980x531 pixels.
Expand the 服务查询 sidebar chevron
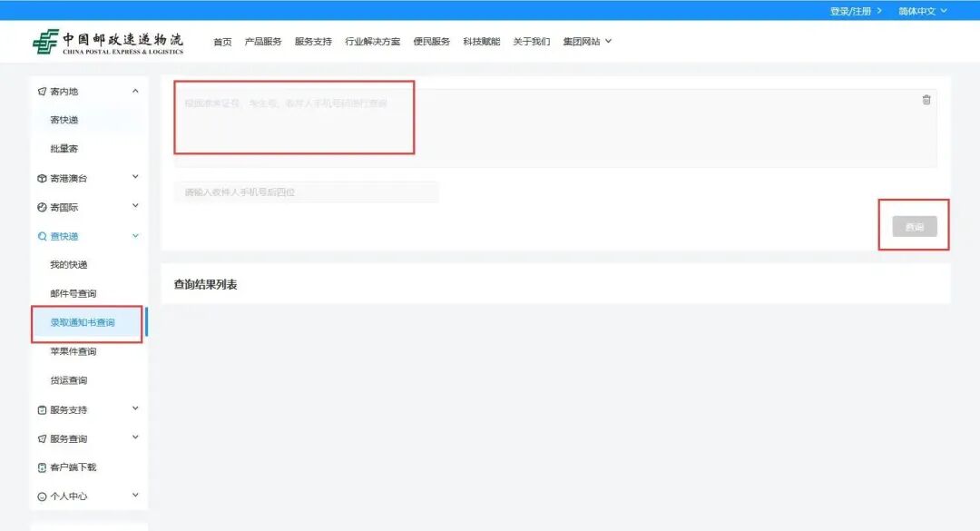tap(135, 438)
